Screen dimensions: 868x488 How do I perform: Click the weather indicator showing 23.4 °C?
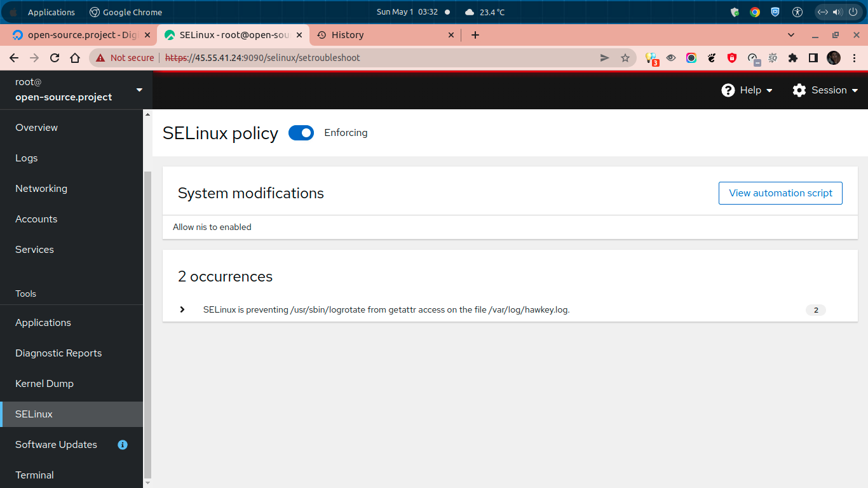tap(485, 12)
